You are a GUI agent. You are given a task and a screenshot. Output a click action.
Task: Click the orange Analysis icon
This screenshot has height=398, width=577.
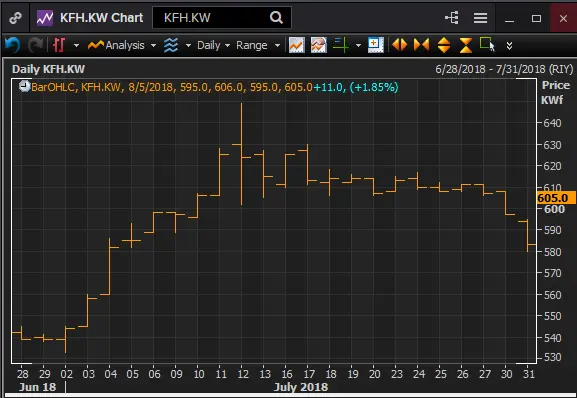96,45
